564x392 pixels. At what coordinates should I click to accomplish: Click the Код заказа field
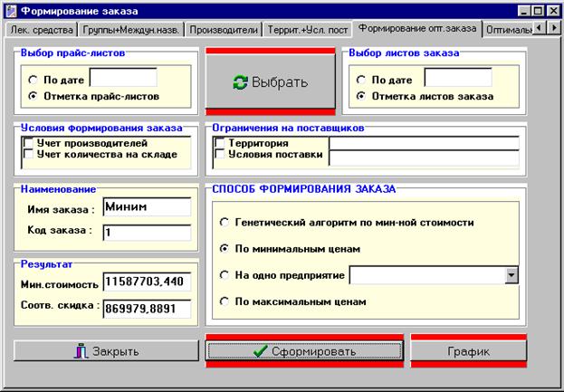[147, 233]
